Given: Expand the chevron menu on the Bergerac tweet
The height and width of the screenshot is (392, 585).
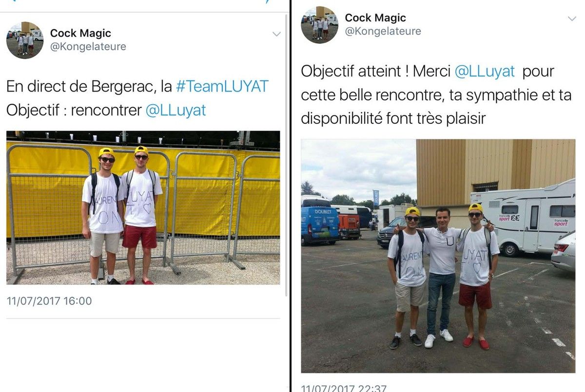Looking at the screenshot, I should (x=276, y=34).
